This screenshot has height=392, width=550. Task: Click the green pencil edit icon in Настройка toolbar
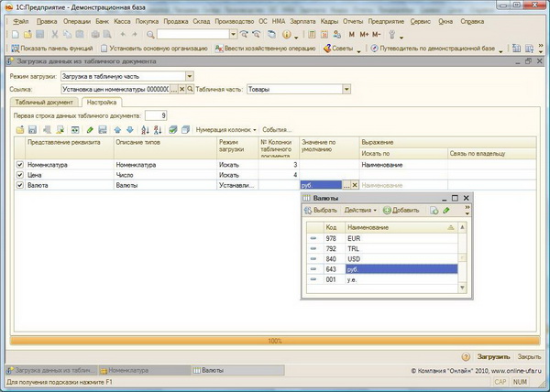[x=90, y=130]
